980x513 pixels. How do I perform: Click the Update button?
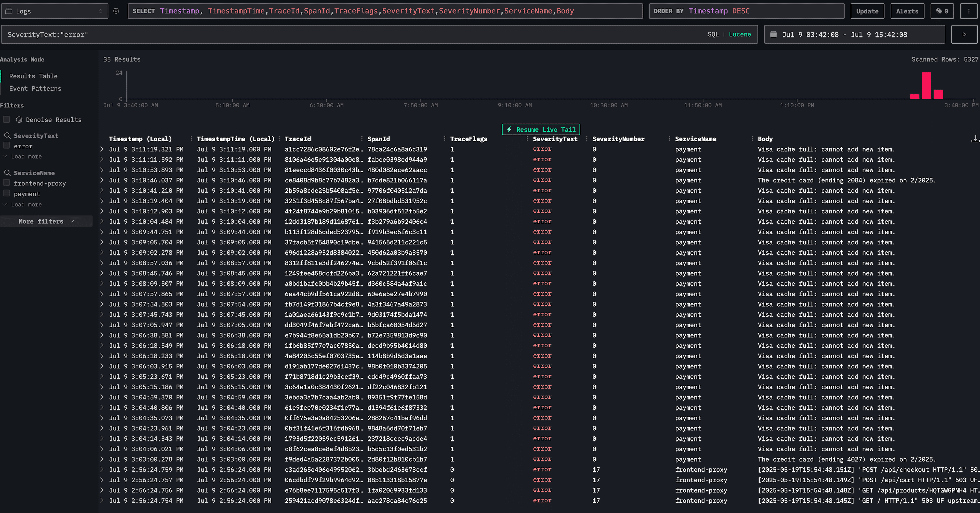(867, 11)
